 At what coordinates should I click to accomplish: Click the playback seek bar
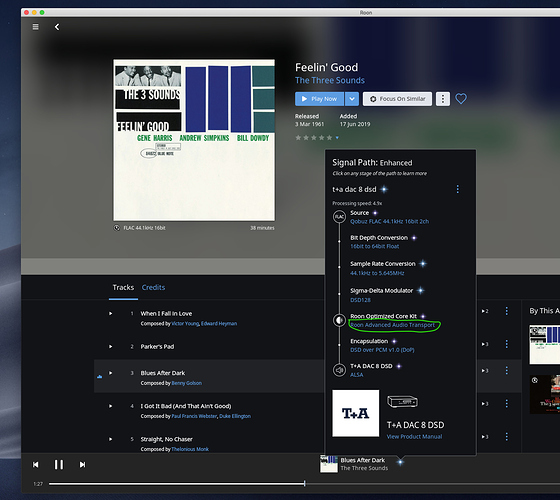[x=304, y=484]
